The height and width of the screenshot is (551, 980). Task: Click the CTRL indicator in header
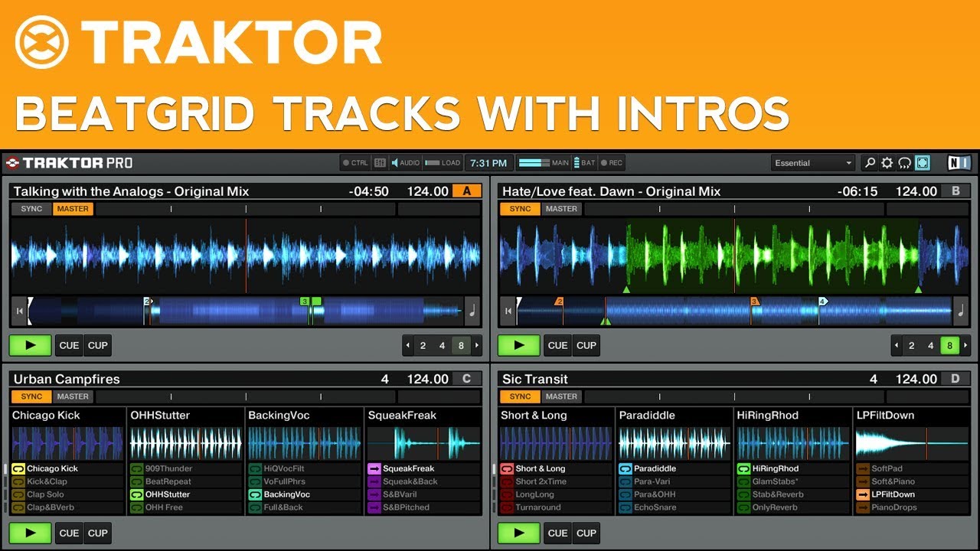coord(355,163)
